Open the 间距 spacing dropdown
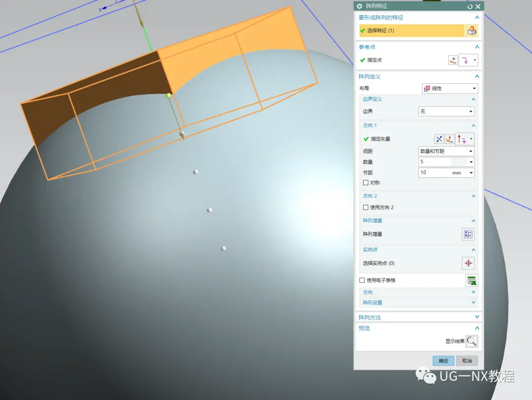532x400 pixels. click(446, 151)
